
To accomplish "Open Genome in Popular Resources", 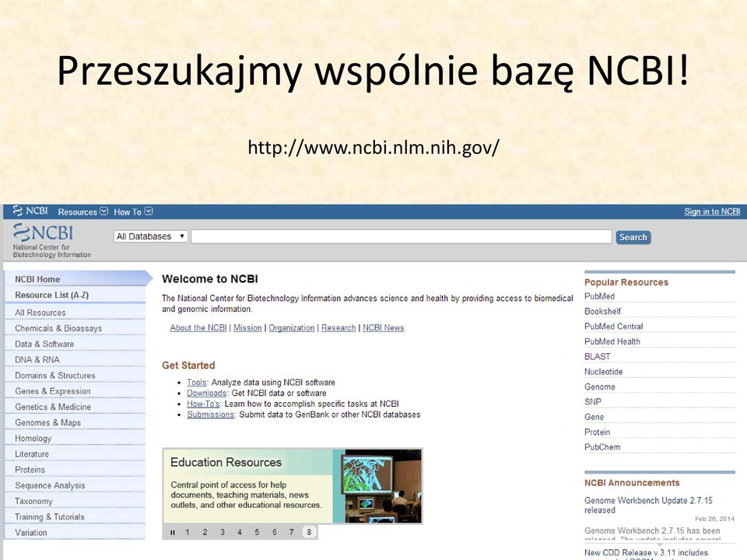I will tap(600, 387).
